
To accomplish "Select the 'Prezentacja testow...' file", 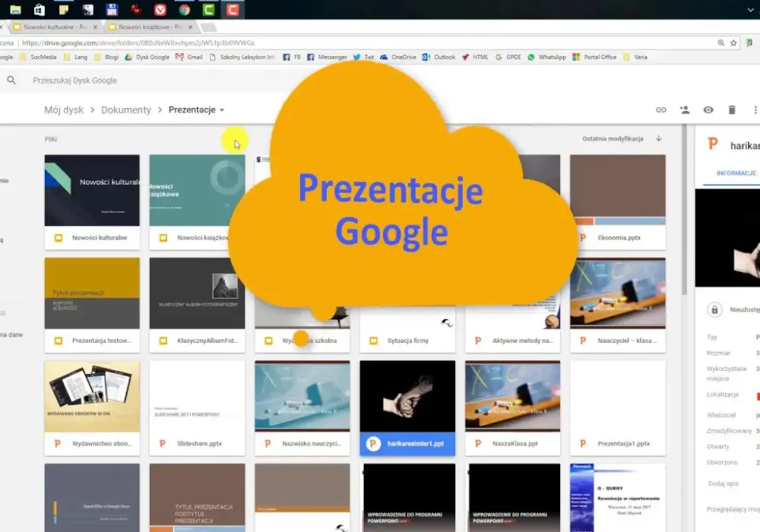I will coord(92,305).
